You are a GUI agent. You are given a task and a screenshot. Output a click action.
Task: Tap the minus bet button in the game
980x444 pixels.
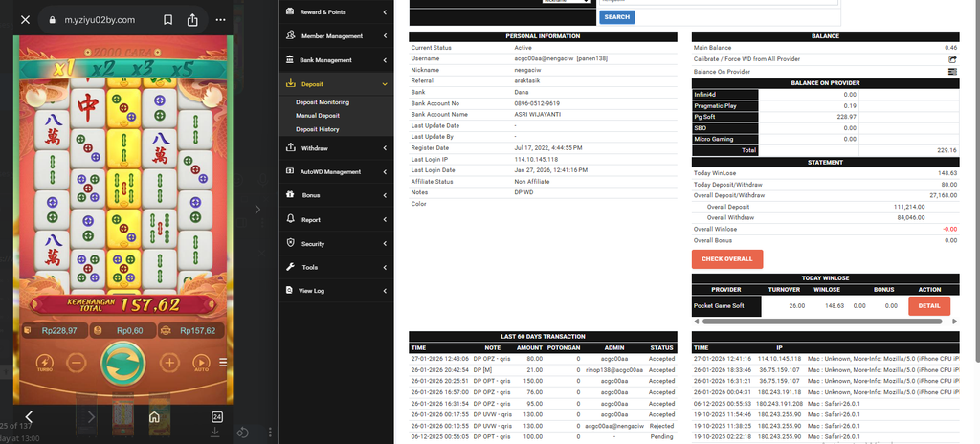pos(77,362)
